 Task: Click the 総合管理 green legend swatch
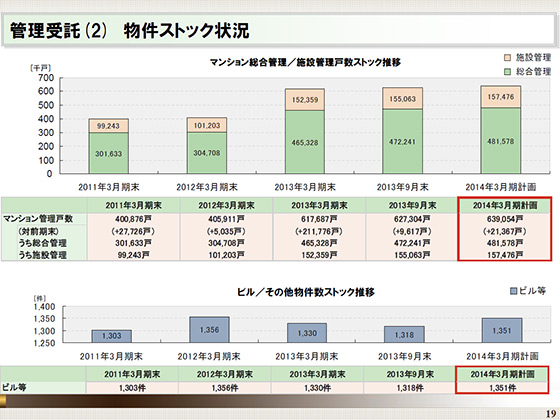point(507,72)
